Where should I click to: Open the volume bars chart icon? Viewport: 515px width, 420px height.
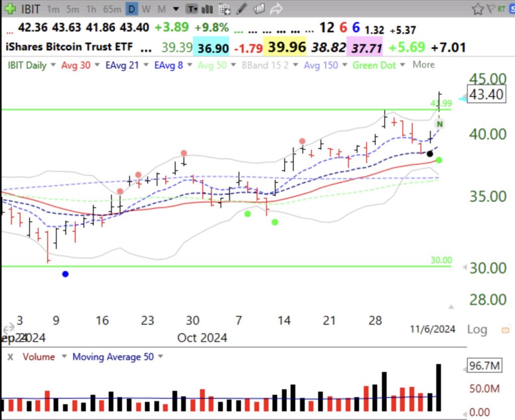point(208,9)
